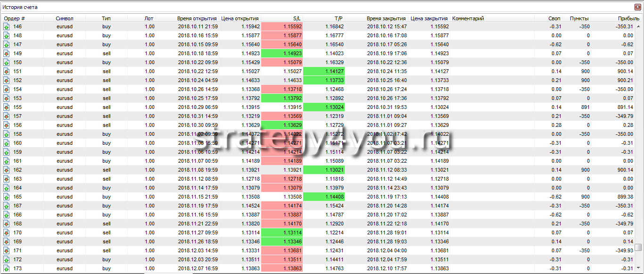This screenshot has width=644, height=274.
Task: Sort by the Ордер # column header
Action: coord(14,18)
